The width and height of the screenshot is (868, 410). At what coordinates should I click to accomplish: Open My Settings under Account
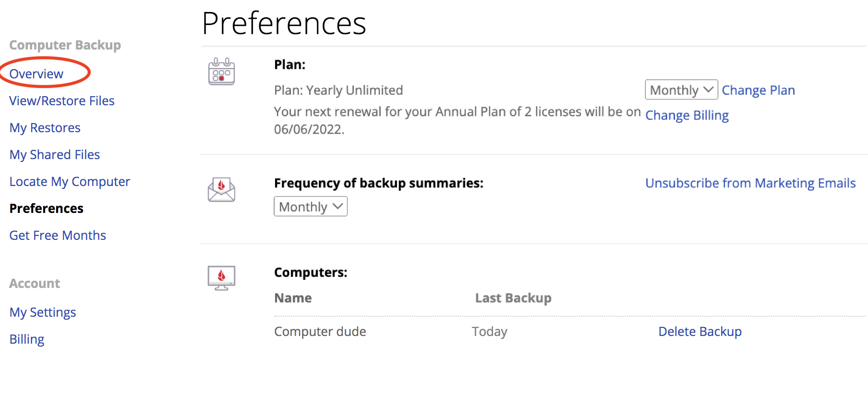43,312
